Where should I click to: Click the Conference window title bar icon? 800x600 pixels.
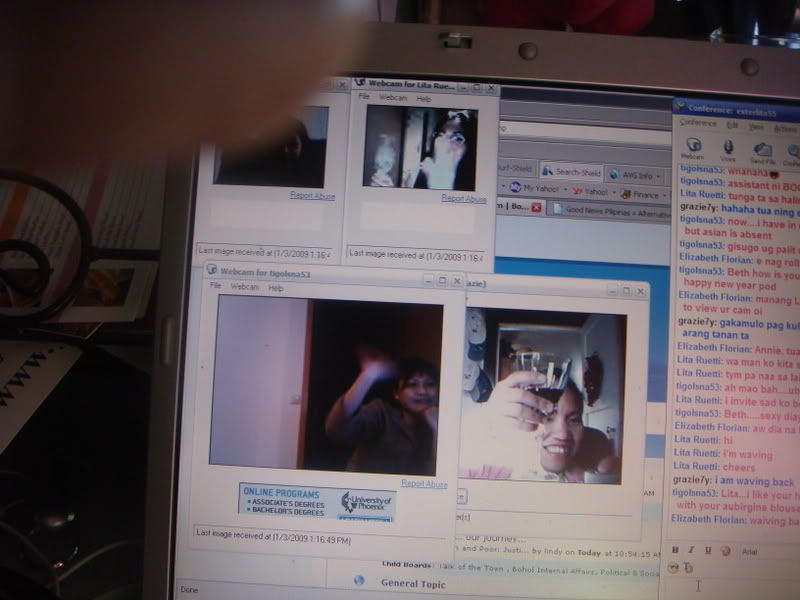680,106
